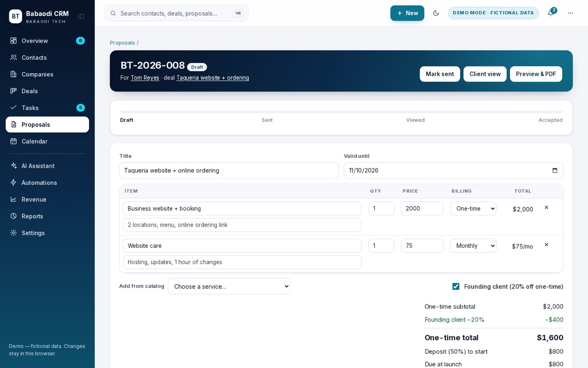The width and height of the screenshot is (588, 368).
Task: Click the Proposals breadcrumb link
Action: (122, 43)
